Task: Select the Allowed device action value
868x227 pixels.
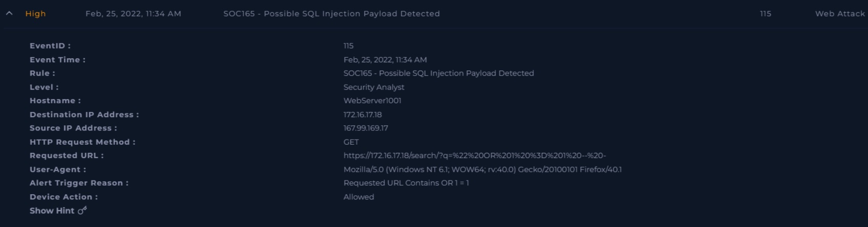Action: (358, 197)
